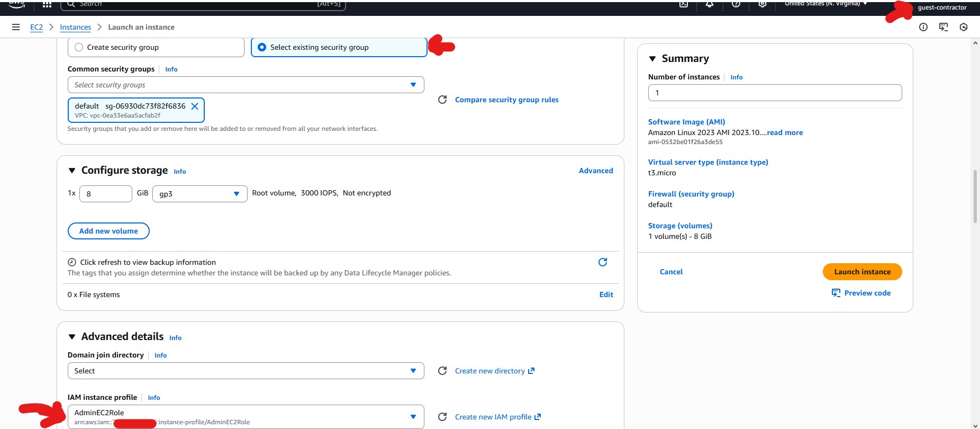The image size is (980, 429).
Task: Select the Create security group option
Action: coord(79,47)
